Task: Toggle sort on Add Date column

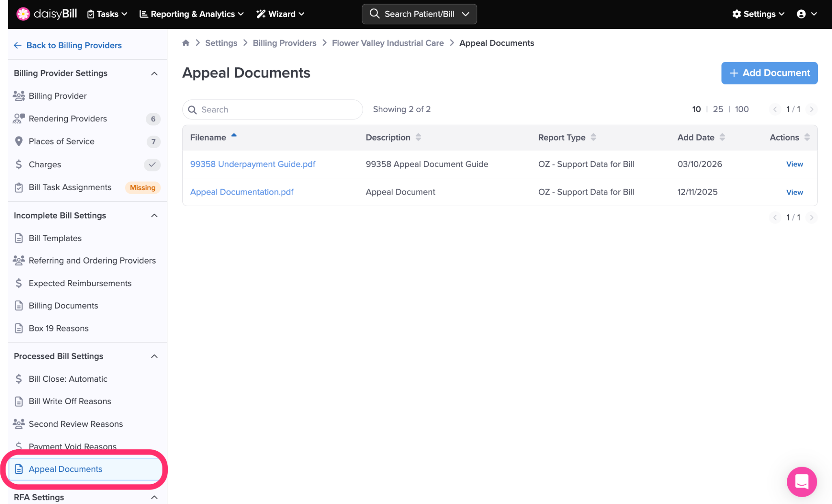Action: [x=722, y=137]
